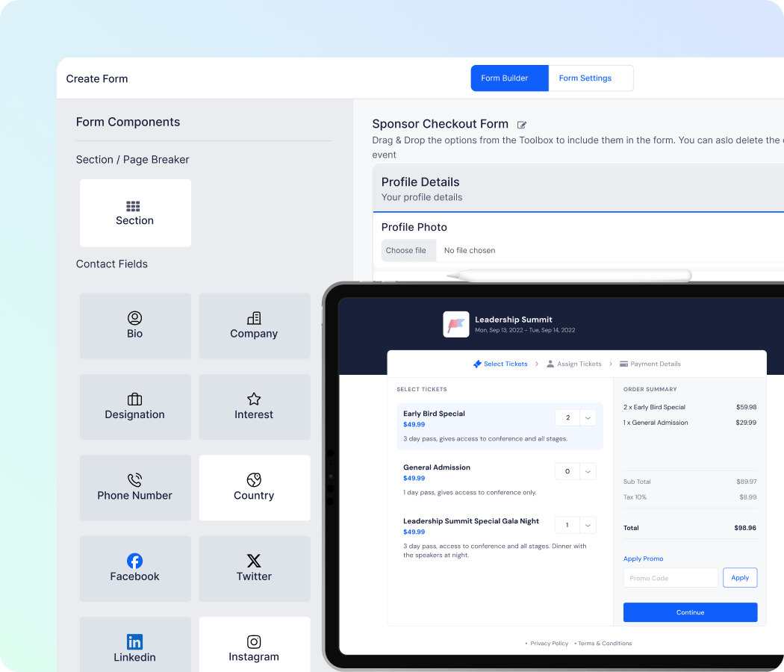Click the Company building icon
Image resolution: width=784 pixels, height=672 pixels.
(x=254, y=318)
